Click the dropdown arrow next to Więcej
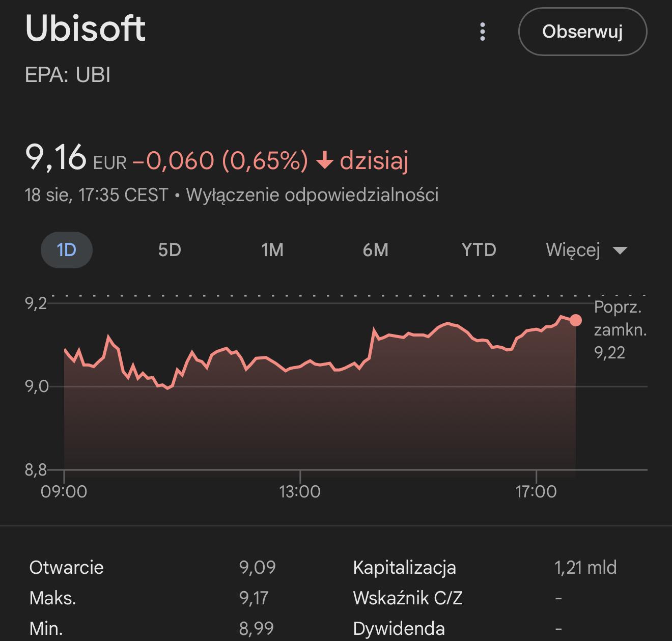Screen dimensions: 672x641 (x=620, y=250)
